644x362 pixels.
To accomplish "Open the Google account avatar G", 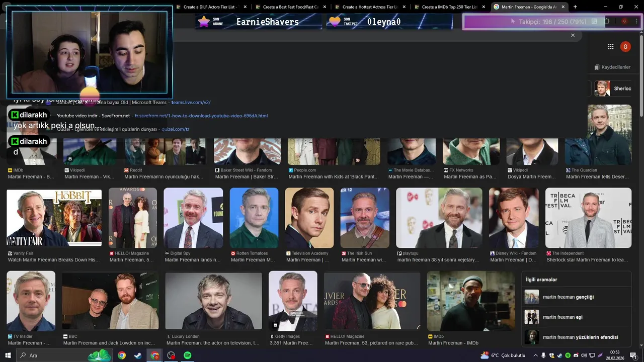I will coord(625,47).
